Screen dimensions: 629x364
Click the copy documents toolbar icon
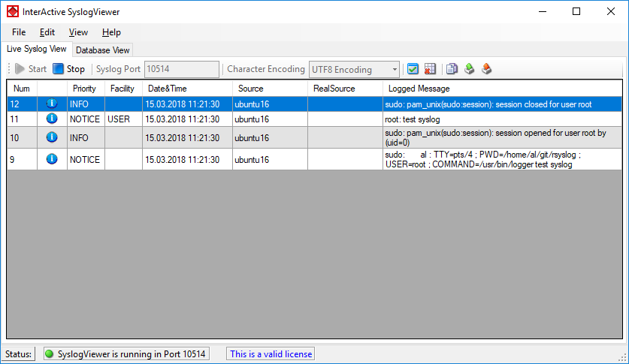pyautogui.click(x=452, y=69)
